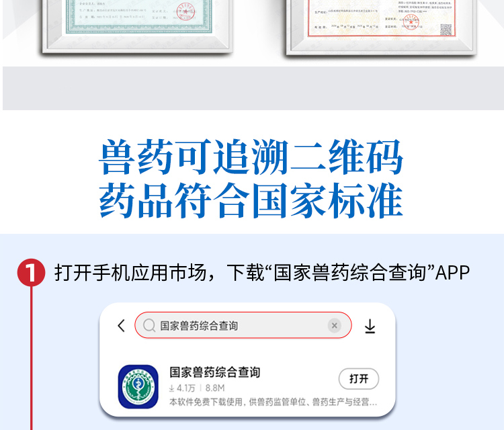This screenshot has width=504, height=430.
Task: Tap the 打开 button
Action: (x=359, y=378)
